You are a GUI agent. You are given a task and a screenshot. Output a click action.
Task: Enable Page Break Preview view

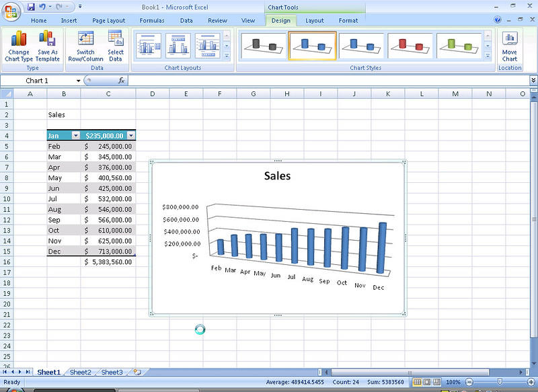pos(438,382)
